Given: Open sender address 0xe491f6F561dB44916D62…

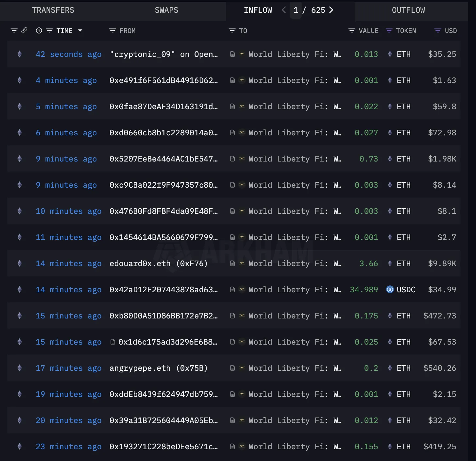Looking at the screenshot, I should tap(163, 80).
